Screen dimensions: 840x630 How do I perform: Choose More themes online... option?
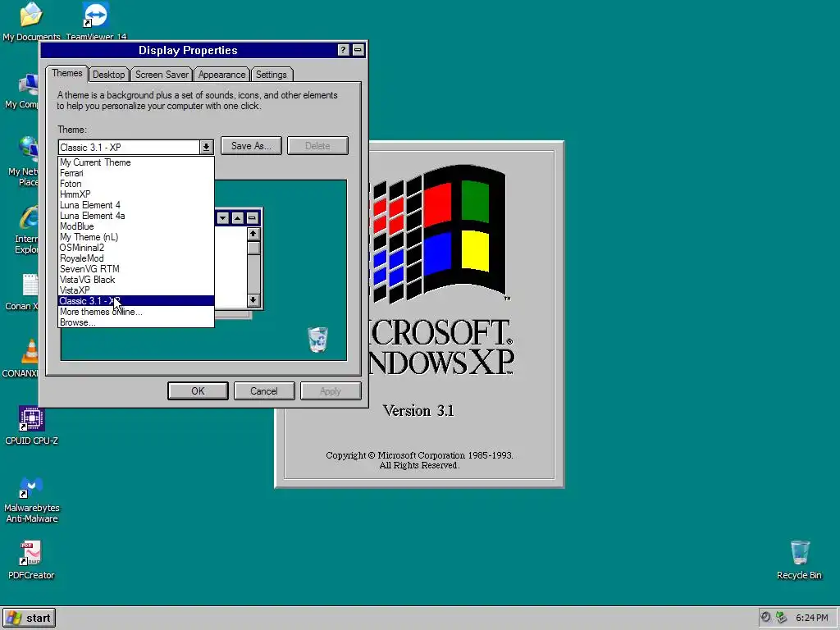(x=136, y=312)
